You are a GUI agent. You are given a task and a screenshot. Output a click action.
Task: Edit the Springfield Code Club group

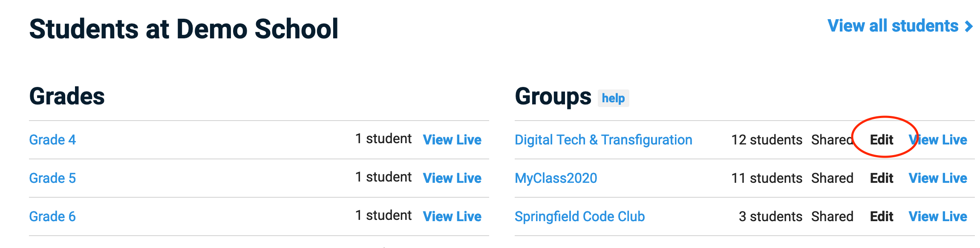tap(881, 216)
